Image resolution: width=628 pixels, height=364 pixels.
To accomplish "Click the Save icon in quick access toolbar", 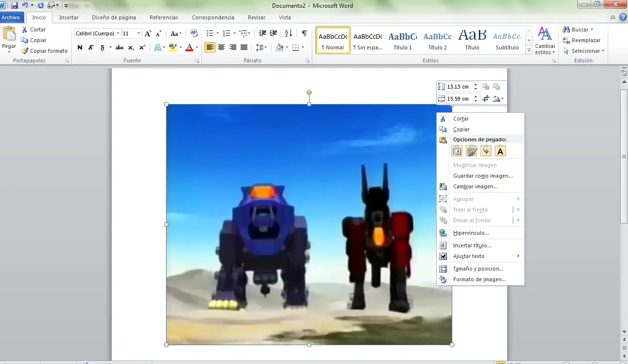I will pyautogui.click(x=14, y=5).
